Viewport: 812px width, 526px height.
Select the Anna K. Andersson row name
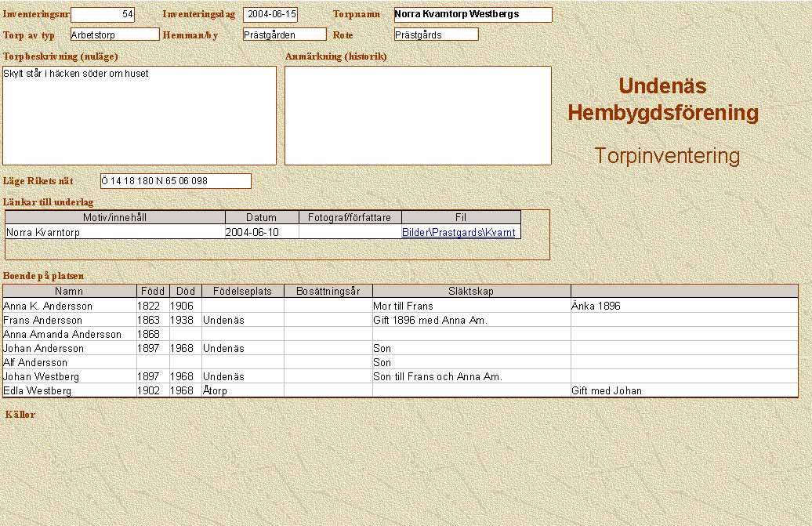[69, 307]
